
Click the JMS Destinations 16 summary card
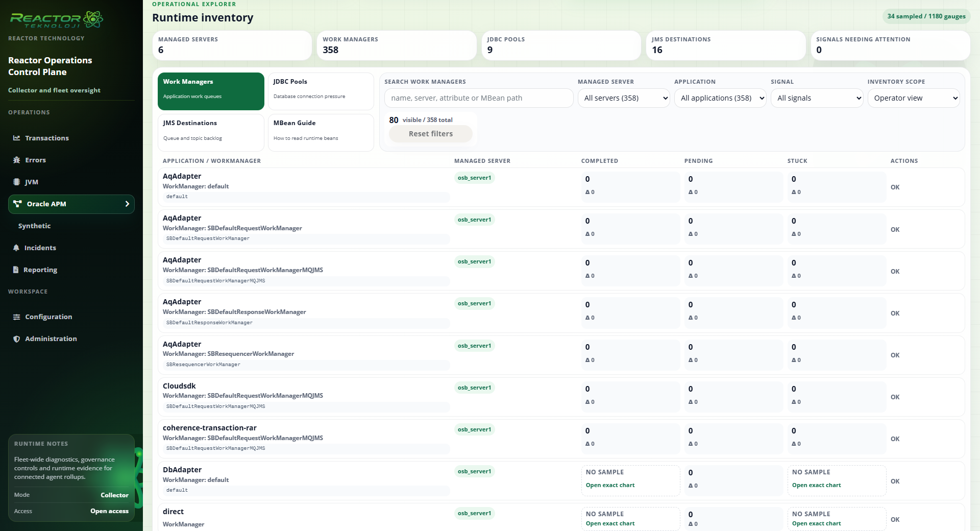pyautogui.click(x=726, y=45)
